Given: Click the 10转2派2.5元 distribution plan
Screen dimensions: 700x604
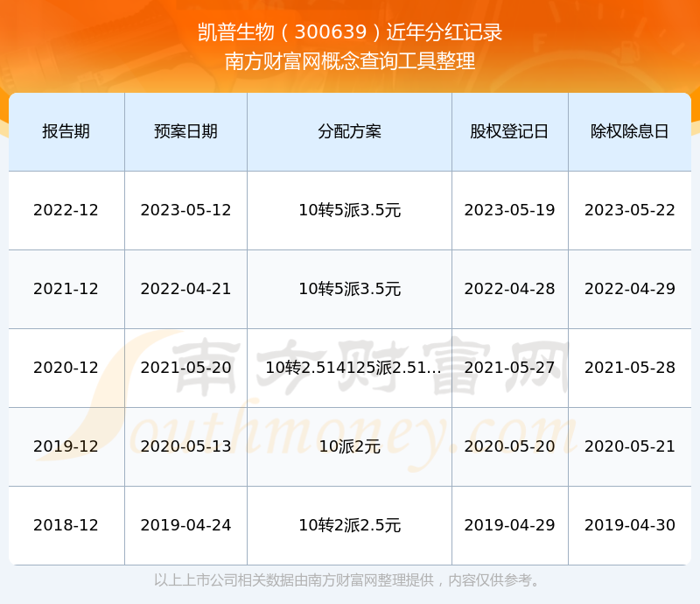Looking at the screenshot, I should [349, 525].
